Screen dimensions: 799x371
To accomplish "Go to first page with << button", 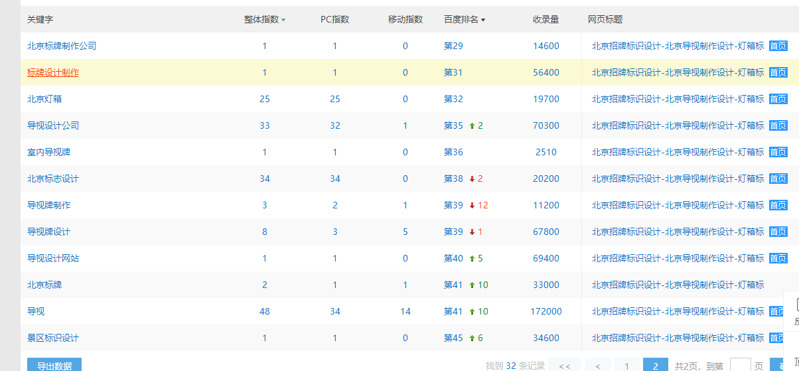I will pos(564,365).
